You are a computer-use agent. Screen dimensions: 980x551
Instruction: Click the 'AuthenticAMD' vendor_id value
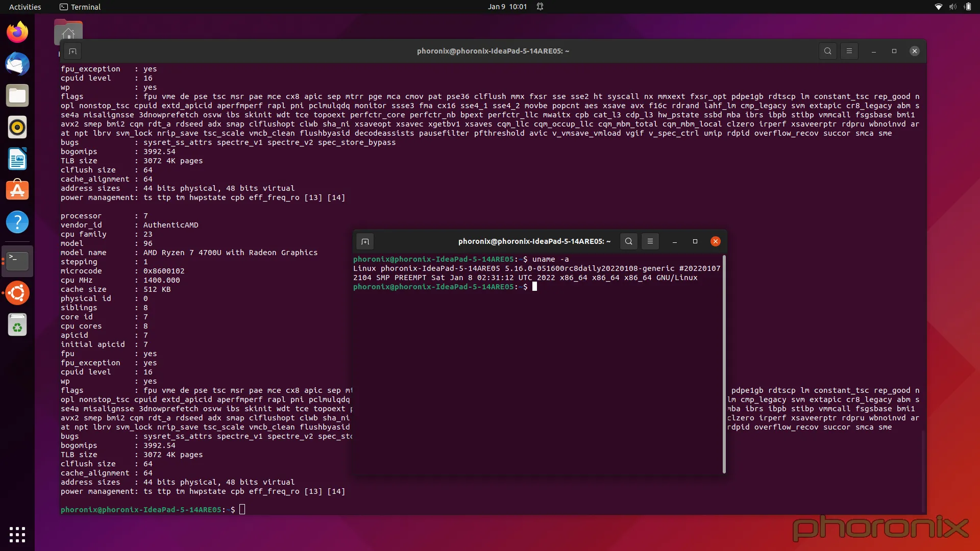tap(170, 225)
